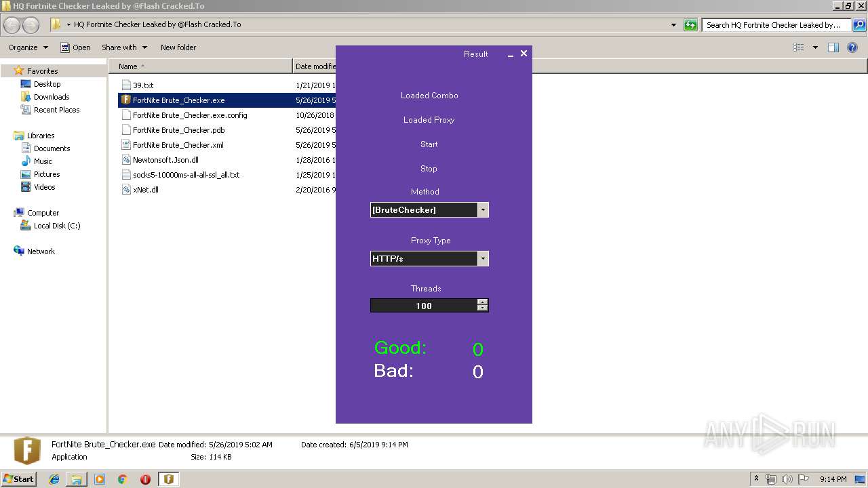
Task: Open the Share with menu
Action: [x=124, y=47]
